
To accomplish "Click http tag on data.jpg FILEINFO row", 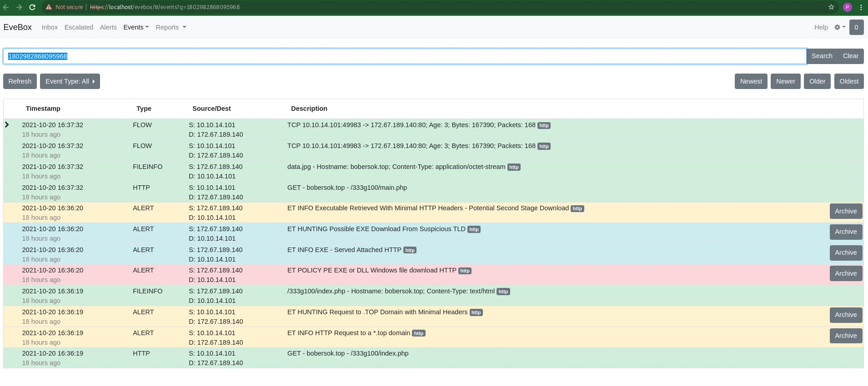I will (x=514, y=167).
